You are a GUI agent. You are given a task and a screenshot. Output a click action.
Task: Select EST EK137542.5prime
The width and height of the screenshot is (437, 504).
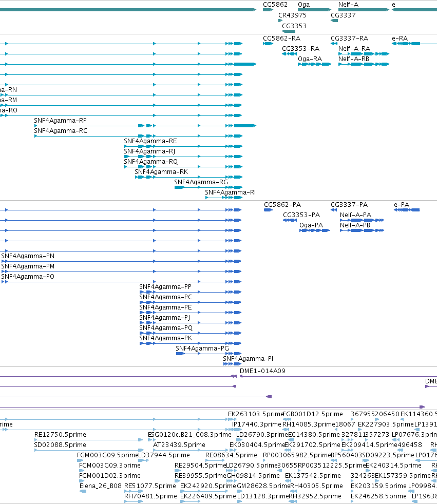313,476
